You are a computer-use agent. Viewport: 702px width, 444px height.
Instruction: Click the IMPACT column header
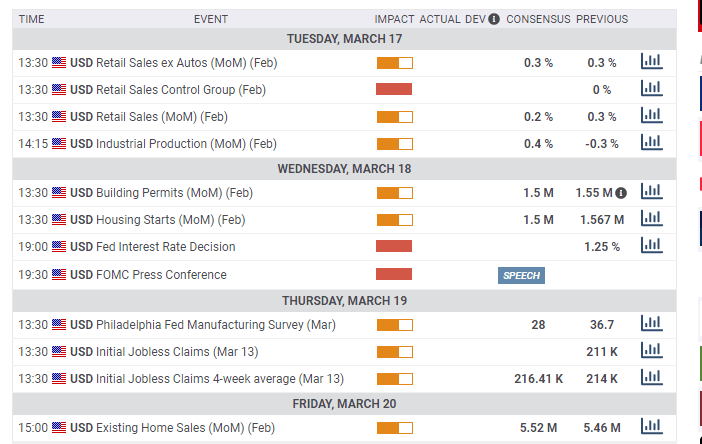pos(394,19)
